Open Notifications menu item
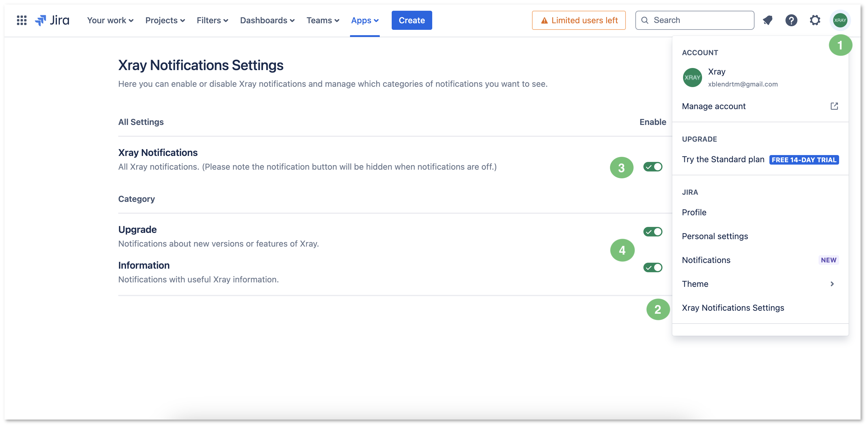This screenshot has width=868, height=427. click(x=760, y=260)
